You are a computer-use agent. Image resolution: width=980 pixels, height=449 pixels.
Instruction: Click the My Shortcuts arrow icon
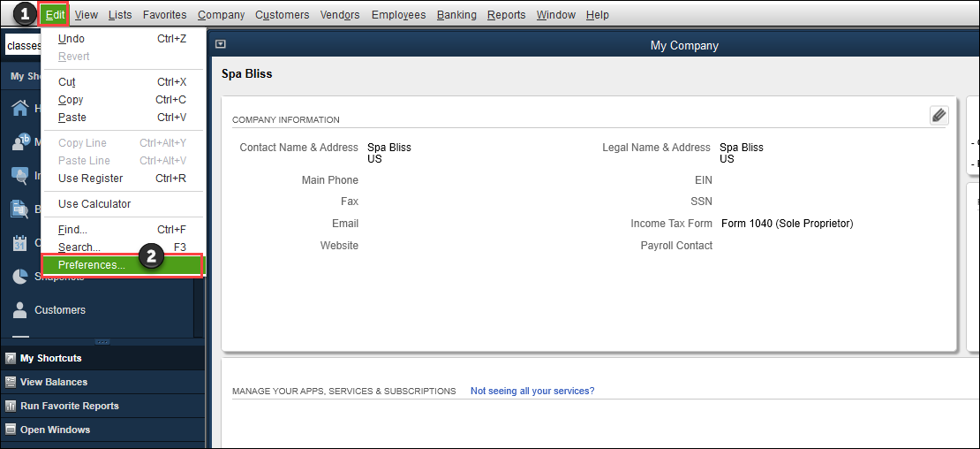[10, 358]
